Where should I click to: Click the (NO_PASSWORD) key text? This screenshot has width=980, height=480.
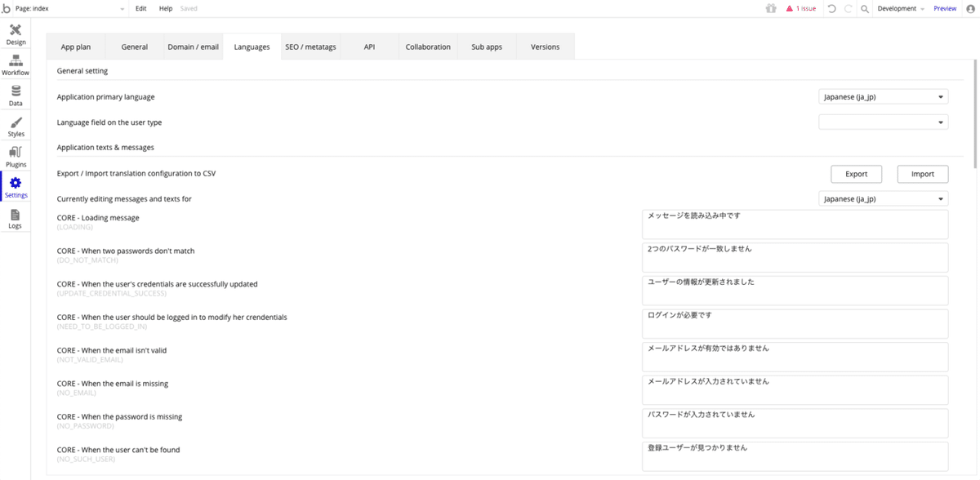pyautogui.click(x=85, y=426)
